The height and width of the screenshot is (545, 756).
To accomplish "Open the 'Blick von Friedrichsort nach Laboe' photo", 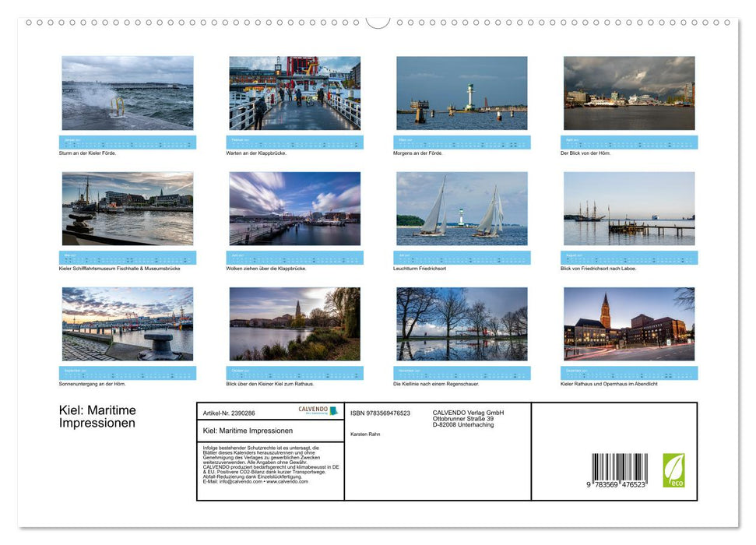I will click(x=629, y=209).
